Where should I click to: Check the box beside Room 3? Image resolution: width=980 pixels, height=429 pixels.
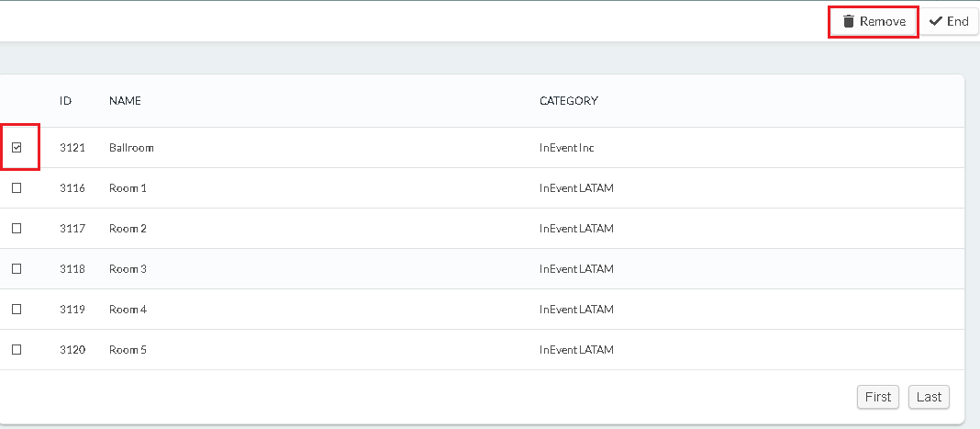click(x=17, y=269)
